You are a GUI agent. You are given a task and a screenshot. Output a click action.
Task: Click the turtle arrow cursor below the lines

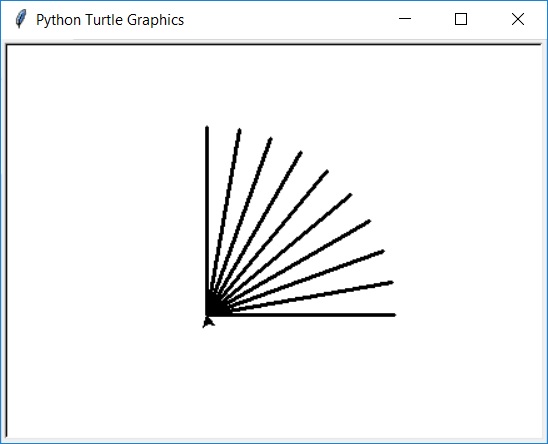[209, 322]
